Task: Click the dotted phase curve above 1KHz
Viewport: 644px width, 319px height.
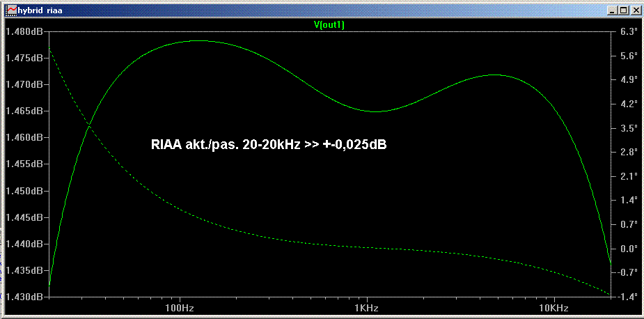Action: [366, 247]
